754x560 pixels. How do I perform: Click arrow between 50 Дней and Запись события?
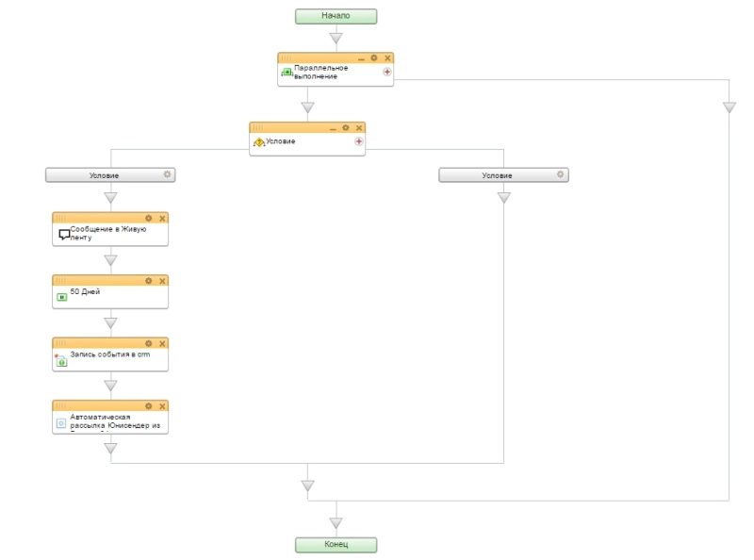point(110,323)
